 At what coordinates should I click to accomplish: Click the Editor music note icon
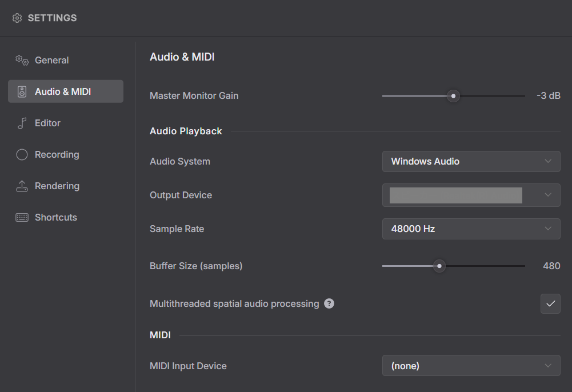tap(22, 123)
